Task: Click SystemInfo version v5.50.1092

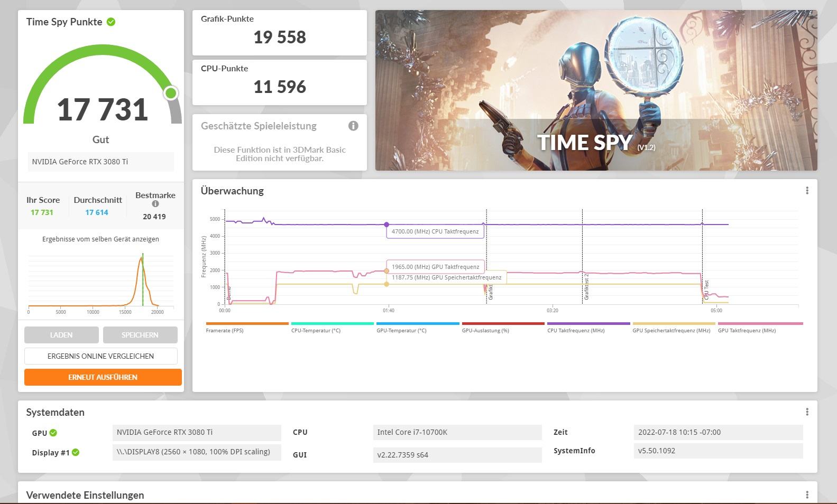Action: click(x=718, y=451)
